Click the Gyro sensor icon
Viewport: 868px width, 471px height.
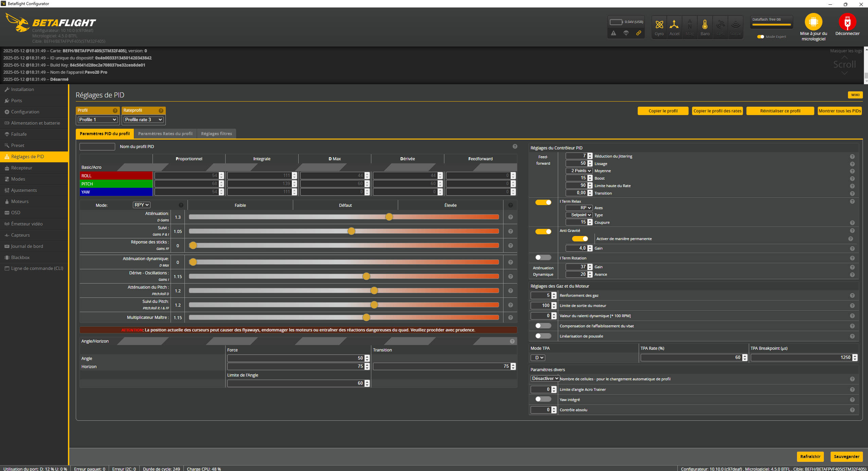(659, 24)
